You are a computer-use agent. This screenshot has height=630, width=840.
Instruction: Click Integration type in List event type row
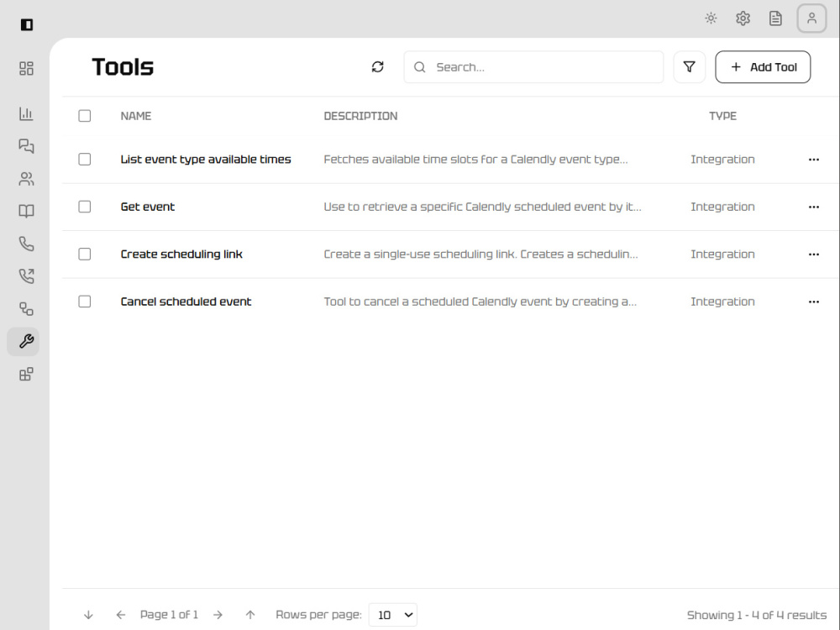(722, 159)
